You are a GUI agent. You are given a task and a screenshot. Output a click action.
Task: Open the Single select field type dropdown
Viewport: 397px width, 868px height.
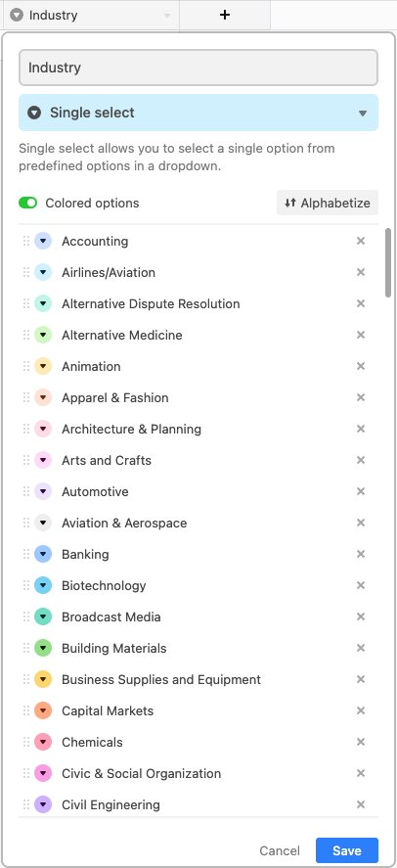[x=198, y=113]
